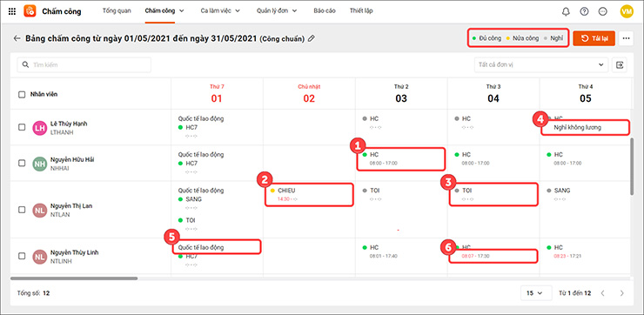Open the CHIEU shift cell on day 02

coord(309,194)
